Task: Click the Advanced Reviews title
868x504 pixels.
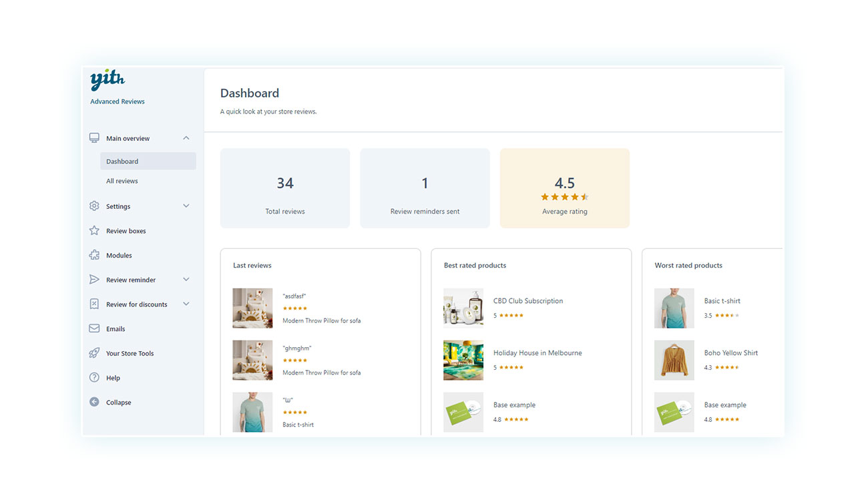Action: [118, 101]
